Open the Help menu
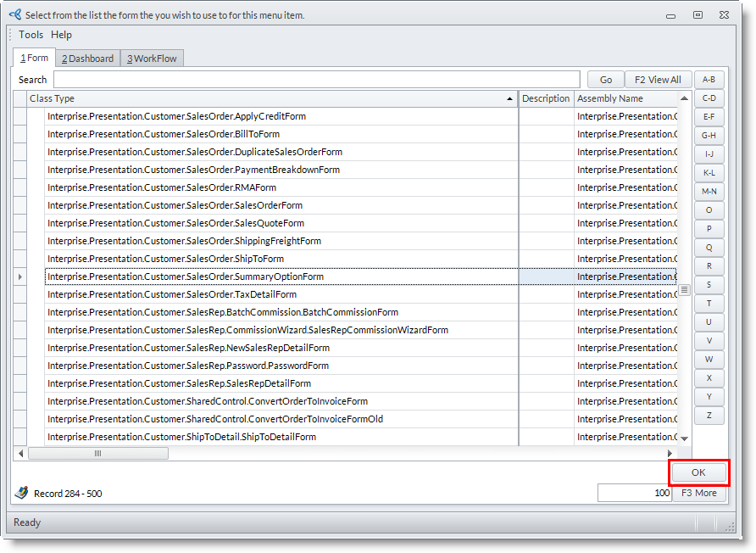This screenshot has width=756, height=553. point(61,35)
